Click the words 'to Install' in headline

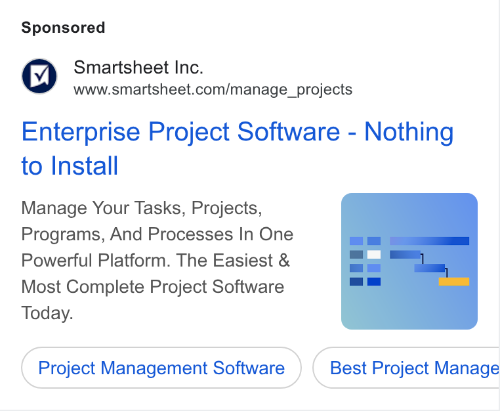tap(70, 166)
